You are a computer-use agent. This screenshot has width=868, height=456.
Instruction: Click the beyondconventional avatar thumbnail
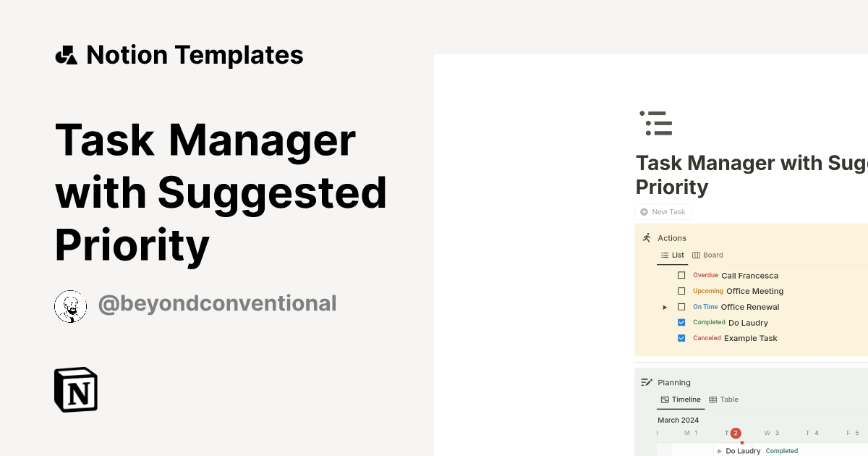click(70, 306)
